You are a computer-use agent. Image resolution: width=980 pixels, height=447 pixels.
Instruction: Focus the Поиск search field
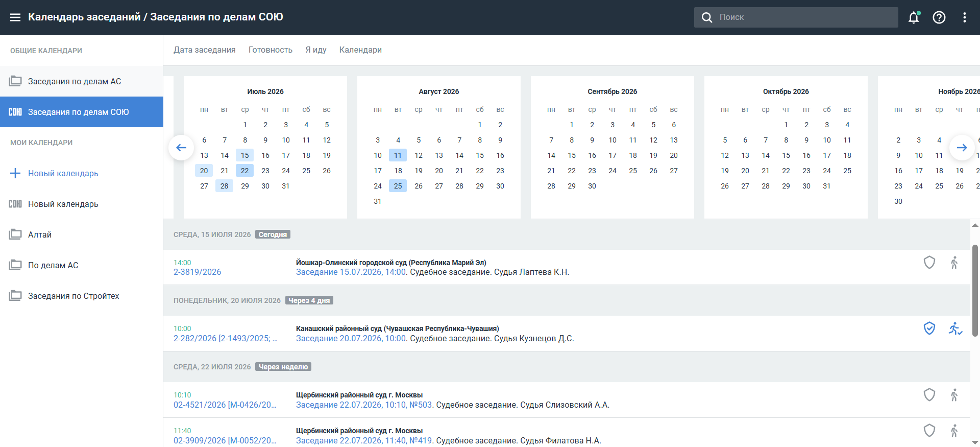click(x=796, y=17)
